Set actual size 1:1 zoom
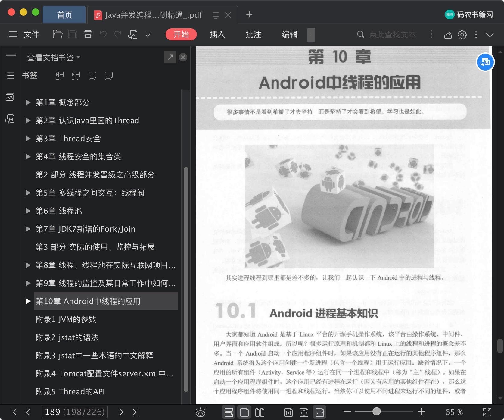The height and width of the screenshot is (420, 504). click(288, 412)
